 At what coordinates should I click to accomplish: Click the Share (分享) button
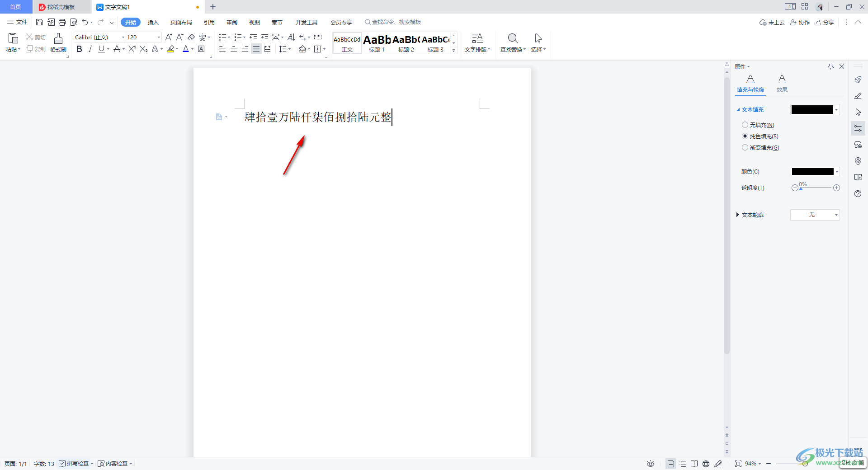(824, 22)
